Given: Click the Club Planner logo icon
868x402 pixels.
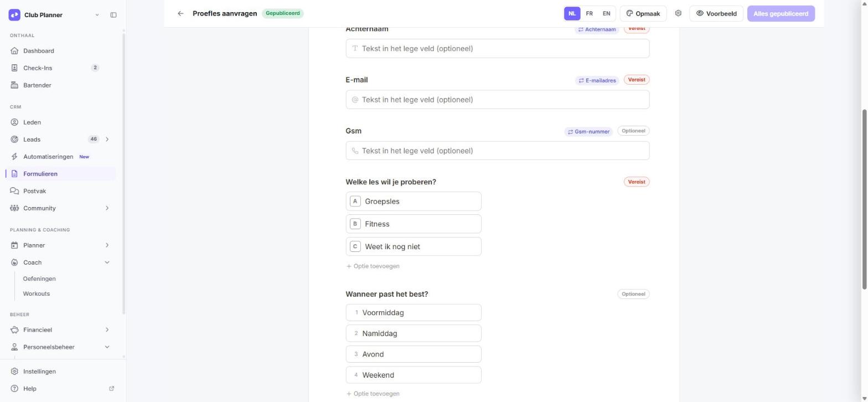Looking at the screenshot, I should point(14,15).
